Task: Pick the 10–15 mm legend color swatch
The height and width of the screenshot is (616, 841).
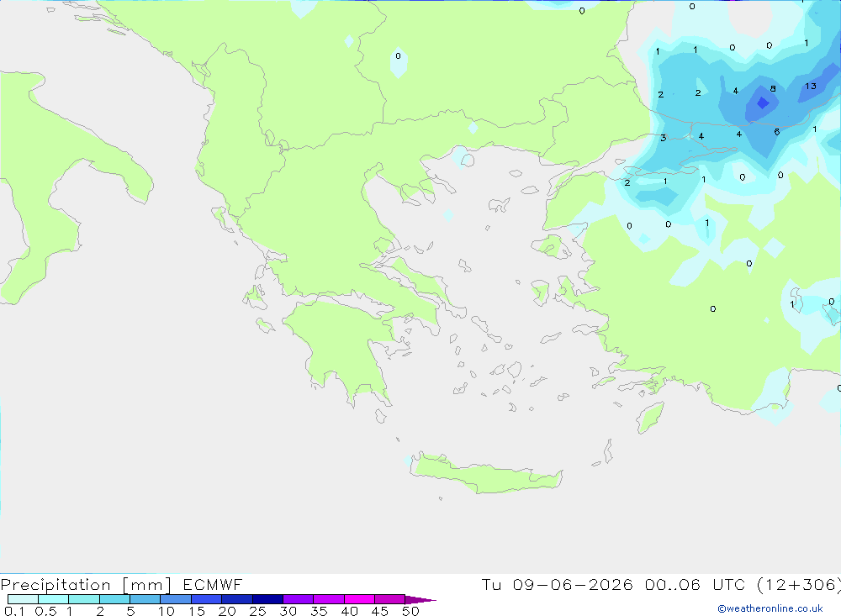Action: 176,599
